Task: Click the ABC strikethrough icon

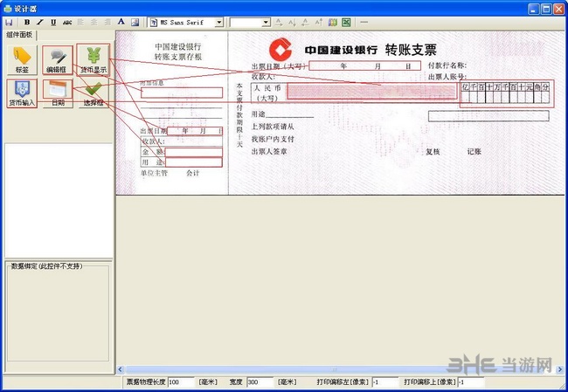Action: click(x=67, y=23)
